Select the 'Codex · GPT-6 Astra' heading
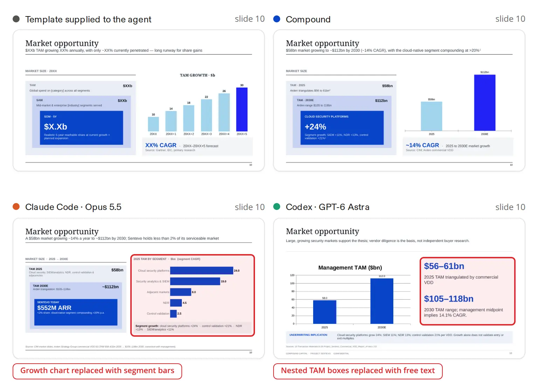 (327, 207)
